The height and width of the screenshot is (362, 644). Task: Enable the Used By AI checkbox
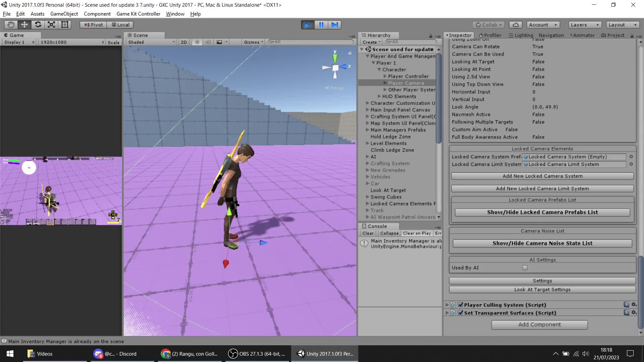[x=525, y=268]
